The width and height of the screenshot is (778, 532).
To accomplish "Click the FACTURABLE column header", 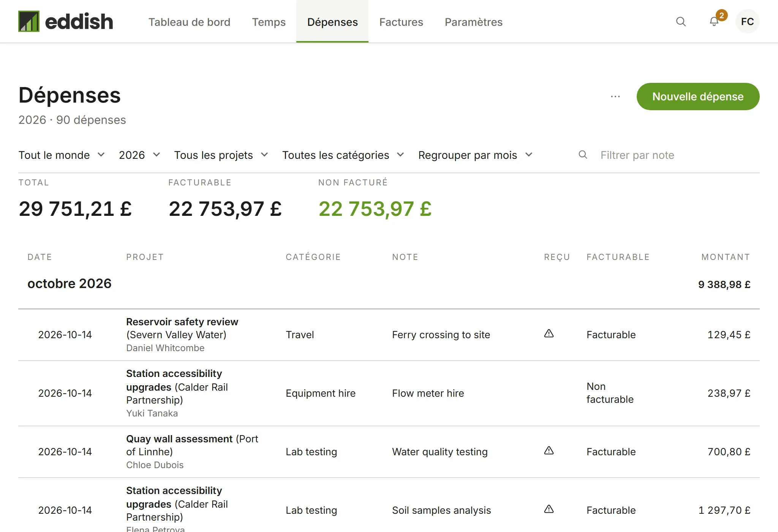I will 618,257.
